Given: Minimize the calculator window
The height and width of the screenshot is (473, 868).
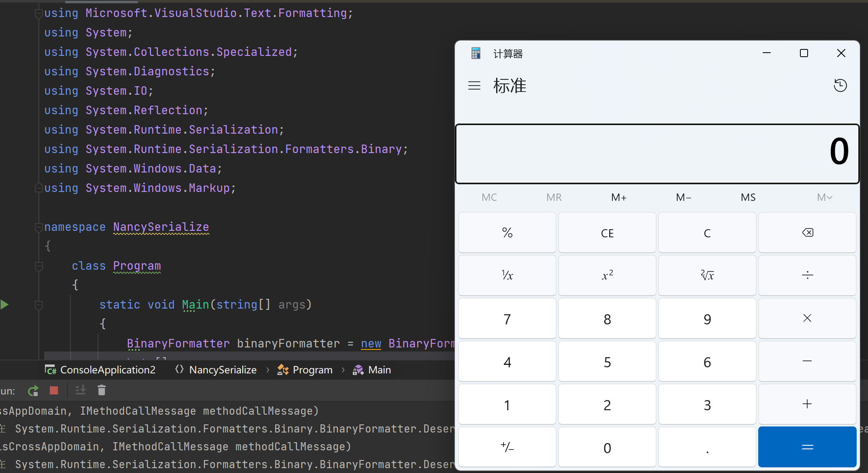Looking at the screenshot, I should 767,53.
